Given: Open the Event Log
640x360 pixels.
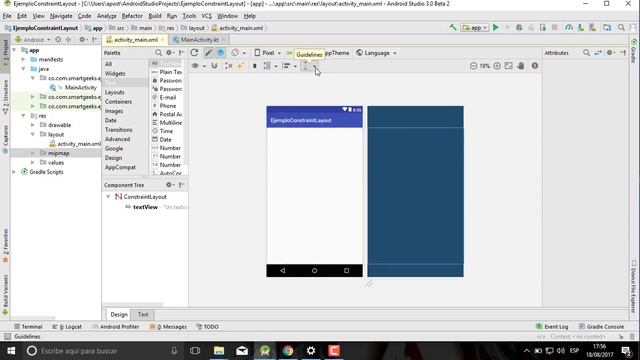Looking at the screenshot, I should [552, 327].
